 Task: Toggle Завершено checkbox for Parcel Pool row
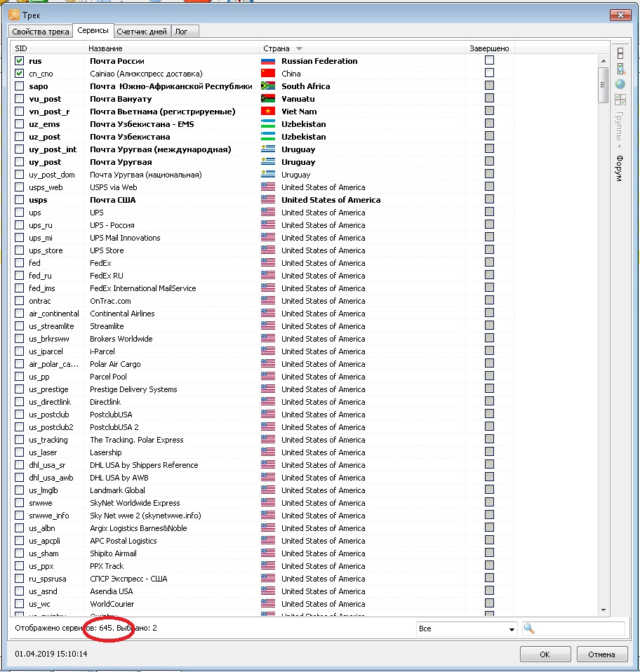click(x=489, y=376)
